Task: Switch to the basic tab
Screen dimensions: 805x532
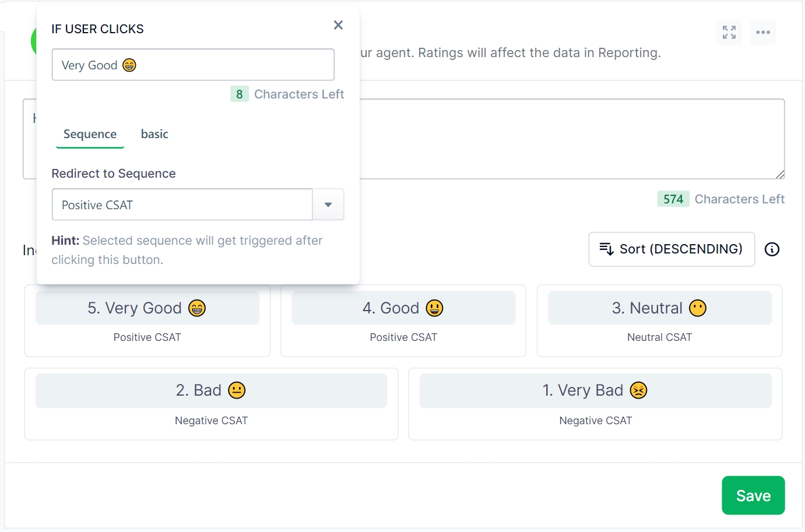Action: [x=154, y=135]
